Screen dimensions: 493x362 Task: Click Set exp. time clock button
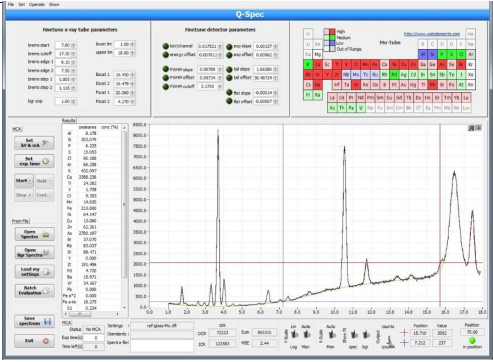(34, 161)
